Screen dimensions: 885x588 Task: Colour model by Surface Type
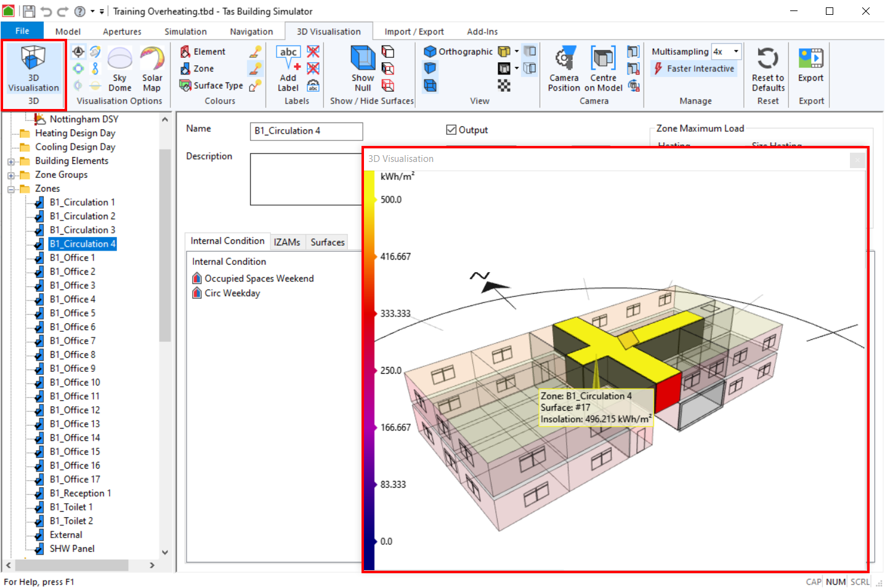[211, 86]
